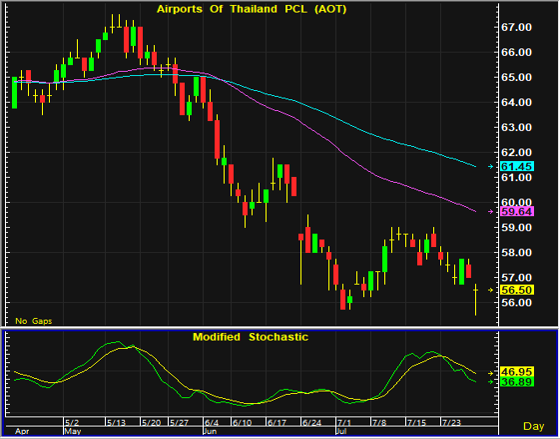The width and height of the screenshot is (560, 439).
Task: Click the Day timeframe label
Action: click(x=534, y=426)
